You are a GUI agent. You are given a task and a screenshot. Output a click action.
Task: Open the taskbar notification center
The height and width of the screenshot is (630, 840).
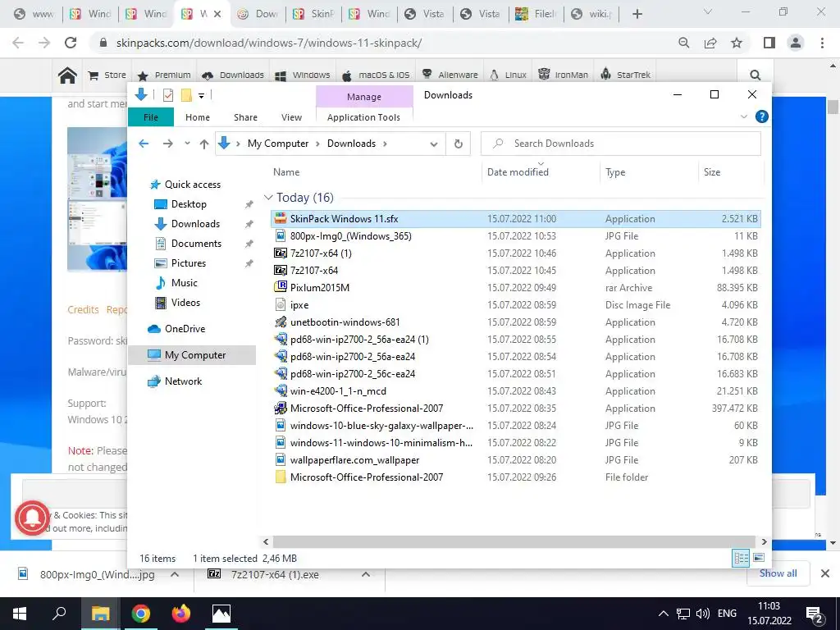point(814,614)
